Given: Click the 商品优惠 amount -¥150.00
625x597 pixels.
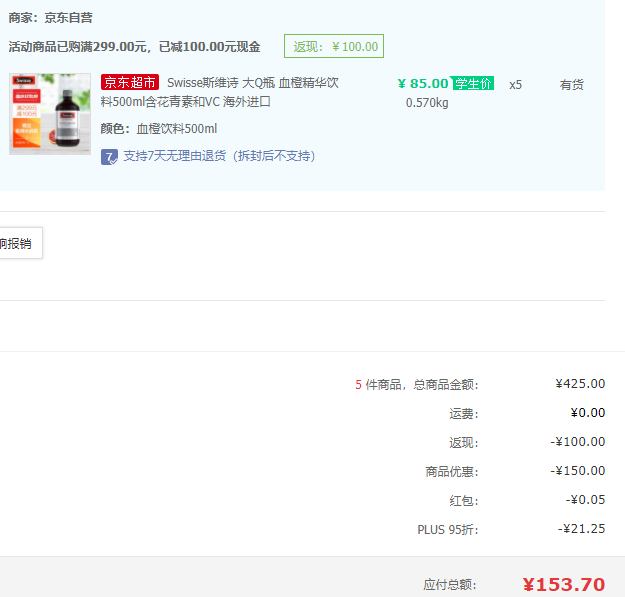Looking at the screenshot, I should coord(578,471).
